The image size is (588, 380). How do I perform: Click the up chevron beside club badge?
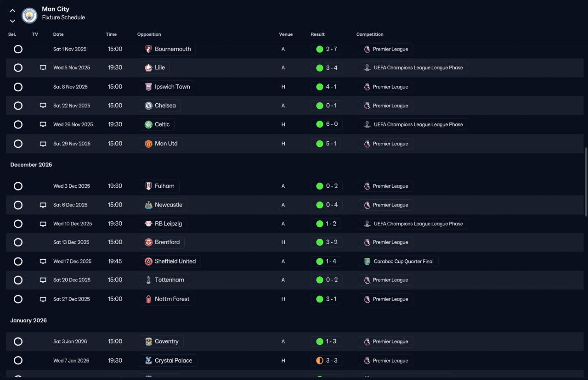pos(12,11)
